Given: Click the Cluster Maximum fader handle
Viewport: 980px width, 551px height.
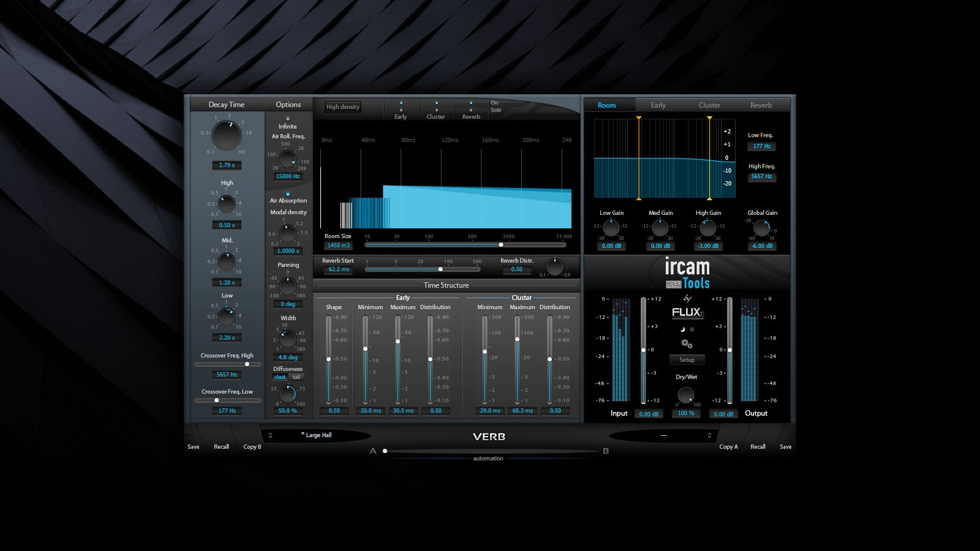Looking at the screenshot, I should [517, 339].
